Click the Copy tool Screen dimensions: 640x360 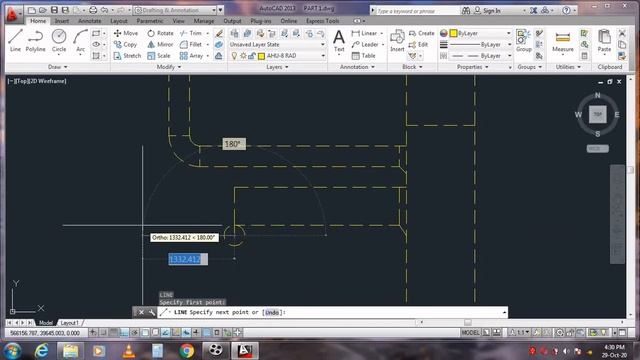pyautogui.click(x=125, y=44)
